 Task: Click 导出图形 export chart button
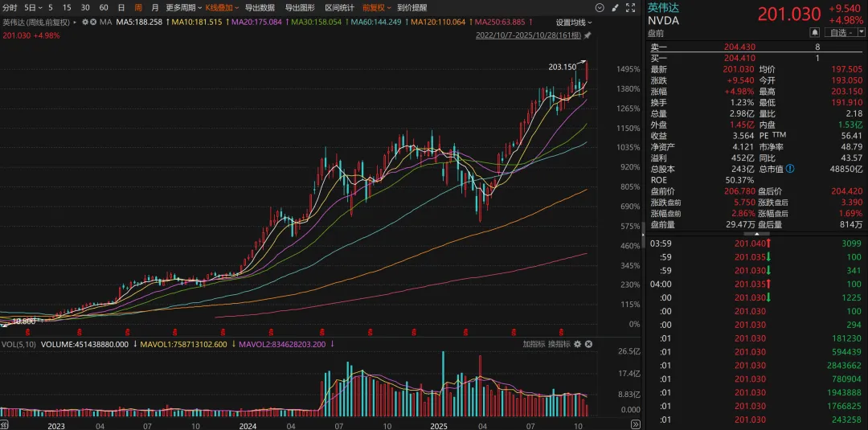[300, 8]
